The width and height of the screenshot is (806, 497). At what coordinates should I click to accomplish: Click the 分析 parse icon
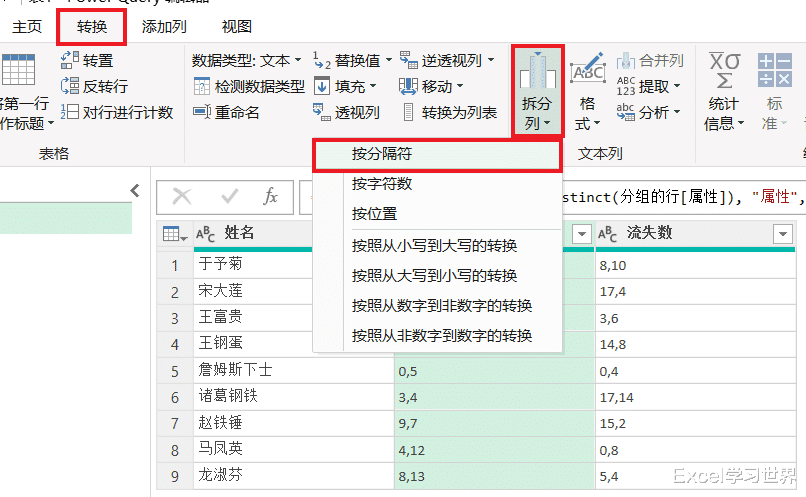[x=626, y=112]
